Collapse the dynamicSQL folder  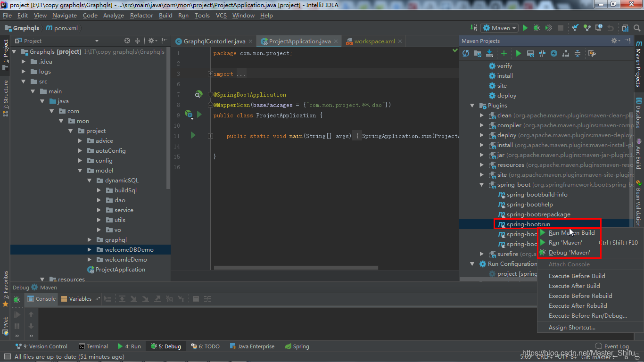(x=90, y=181)
